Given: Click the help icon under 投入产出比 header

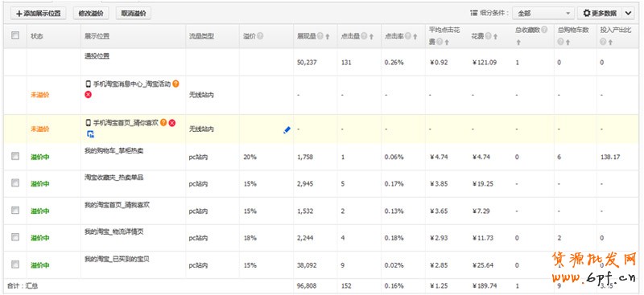Looking at the screenshot, I should 603,42.
